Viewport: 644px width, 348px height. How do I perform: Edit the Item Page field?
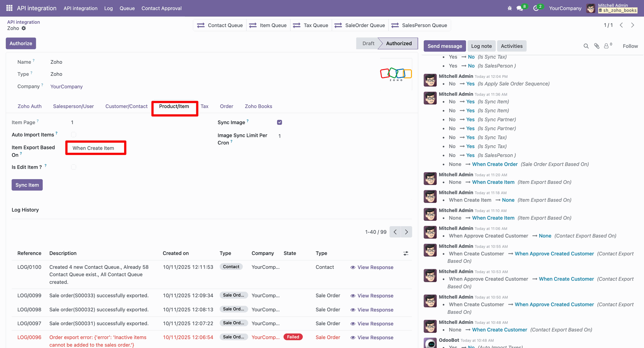[72, 122]
